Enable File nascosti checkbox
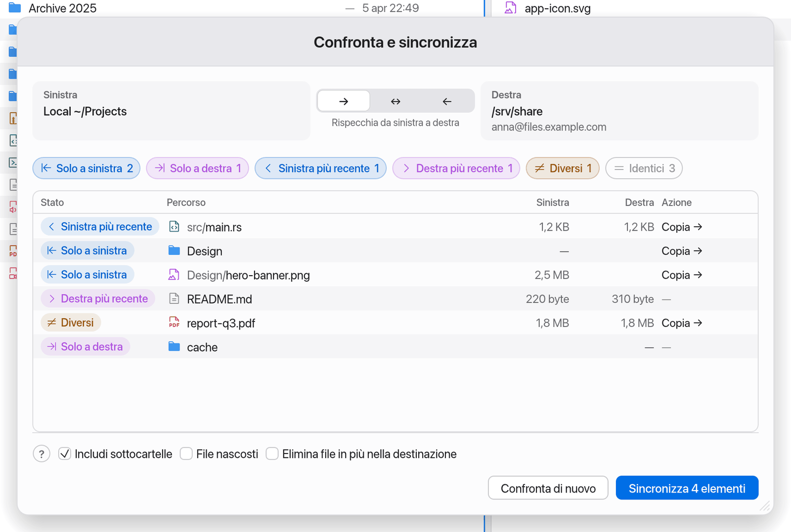Image resolution: width=791 pixels, height=532 pixels. pos(186,453)
